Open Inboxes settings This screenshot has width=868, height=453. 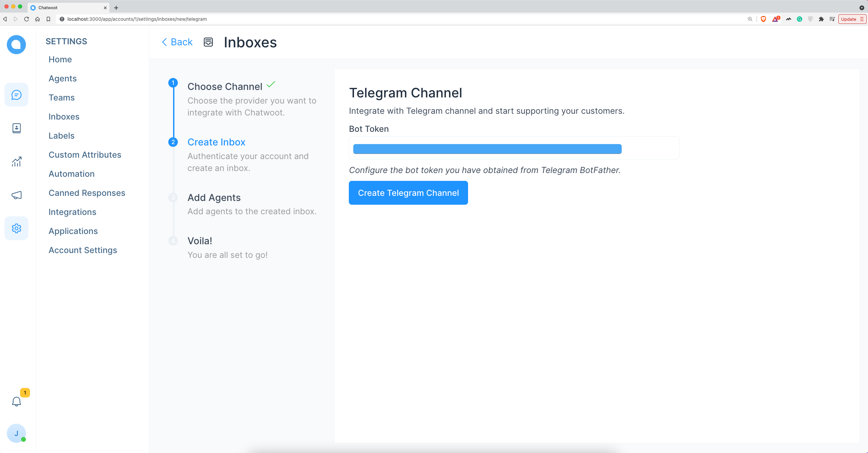64,116
